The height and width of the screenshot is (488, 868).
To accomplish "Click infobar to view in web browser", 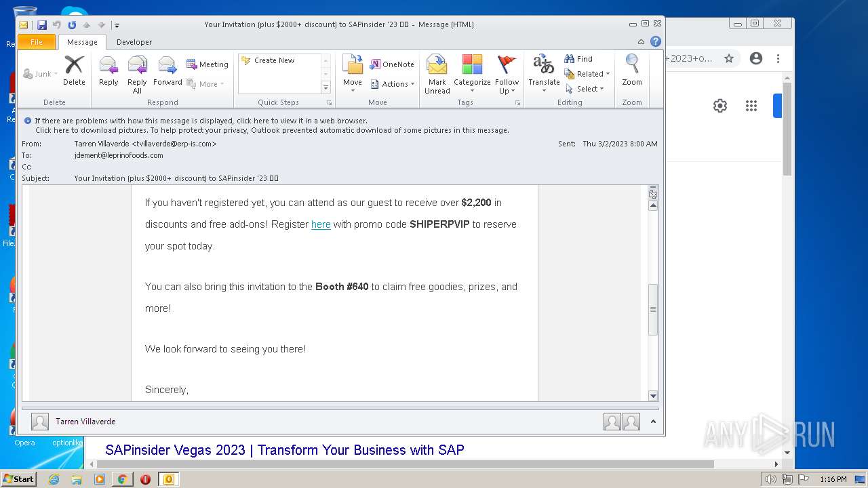I will pyautogui.click(x=201, y=121).
